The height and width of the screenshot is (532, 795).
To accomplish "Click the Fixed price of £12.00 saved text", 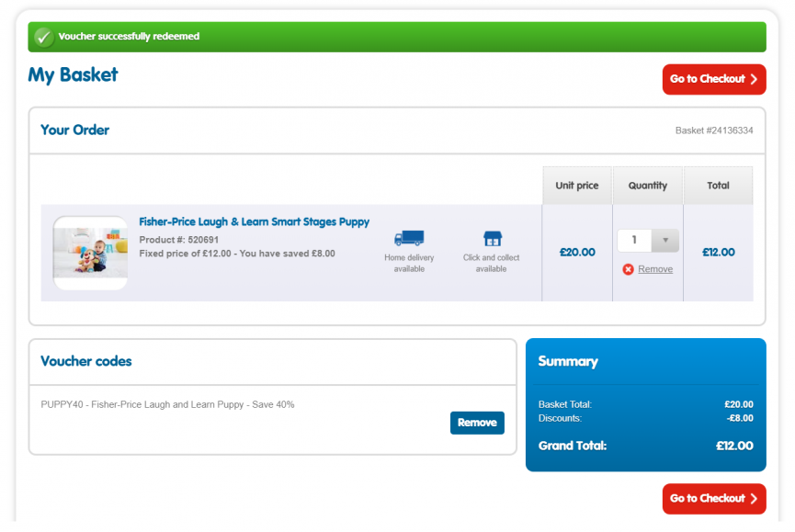I will coord(237,254).
